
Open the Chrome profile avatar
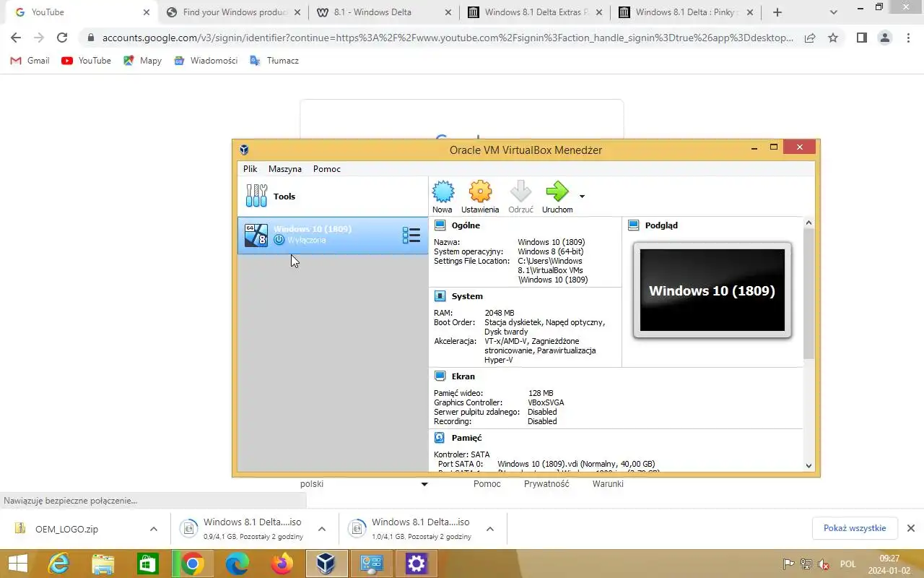885,38
